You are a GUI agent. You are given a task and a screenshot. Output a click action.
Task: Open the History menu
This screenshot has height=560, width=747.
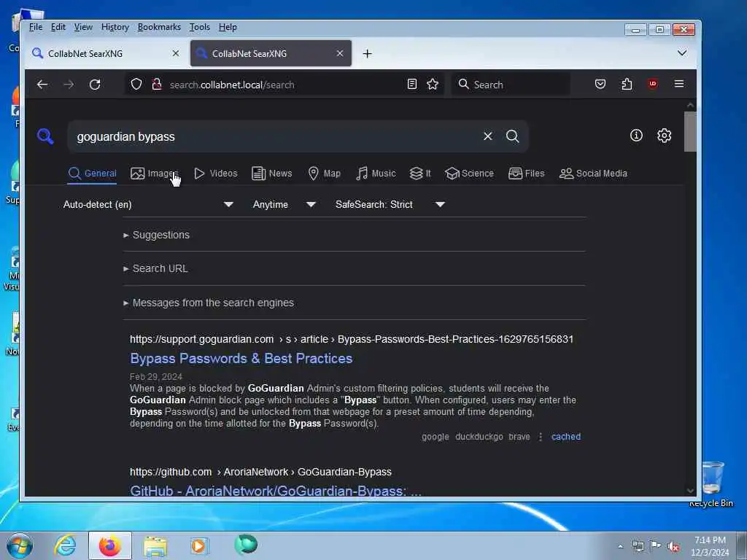pos(115,27)
